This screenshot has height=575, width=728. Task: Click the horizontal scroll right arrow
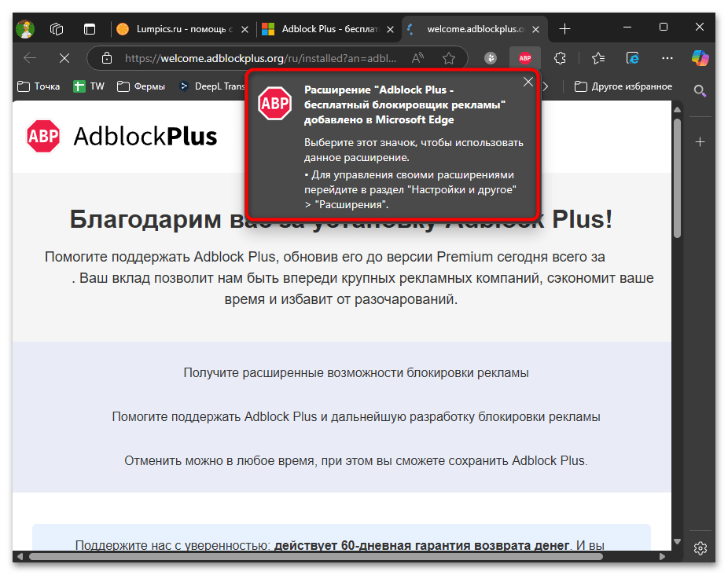pyautogui.click(x=662, y=556)
